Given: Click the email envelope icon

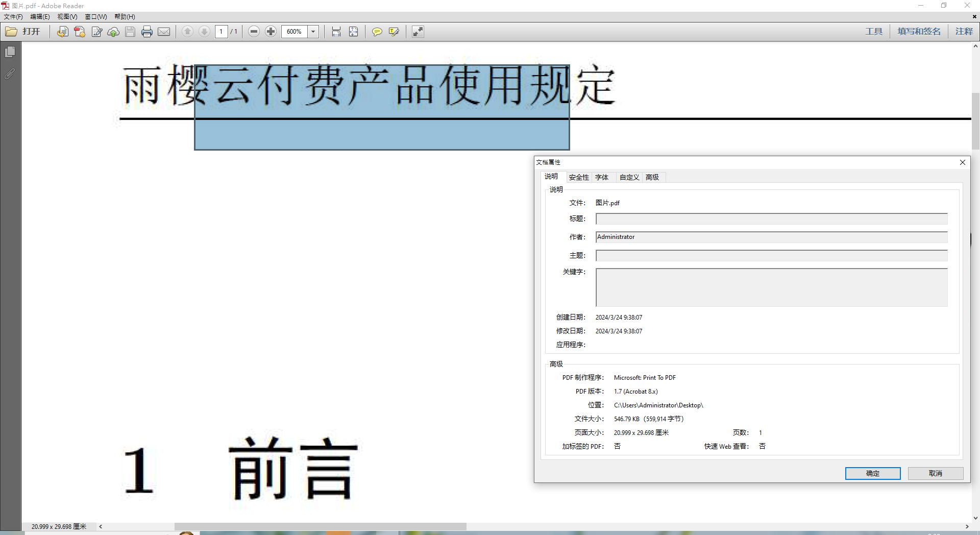Looking at the screenshot, I should pos(164,32).
